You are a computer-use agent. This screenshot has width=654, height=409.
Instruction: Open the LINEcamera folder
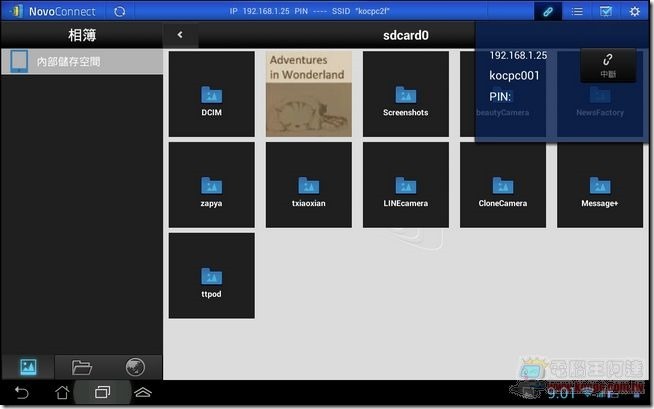[x=406, y=185]
